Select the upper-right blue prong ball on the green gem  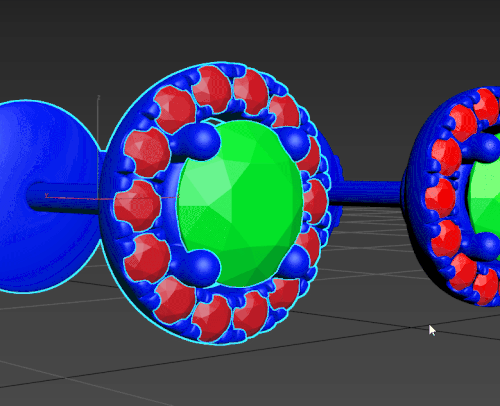click(295, 142)
